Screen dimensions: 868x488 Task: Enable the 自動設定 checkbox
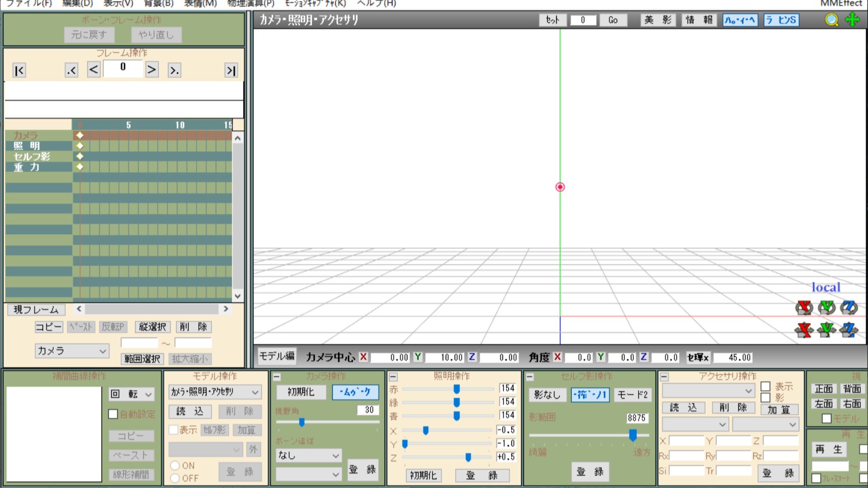coord(113,414)
